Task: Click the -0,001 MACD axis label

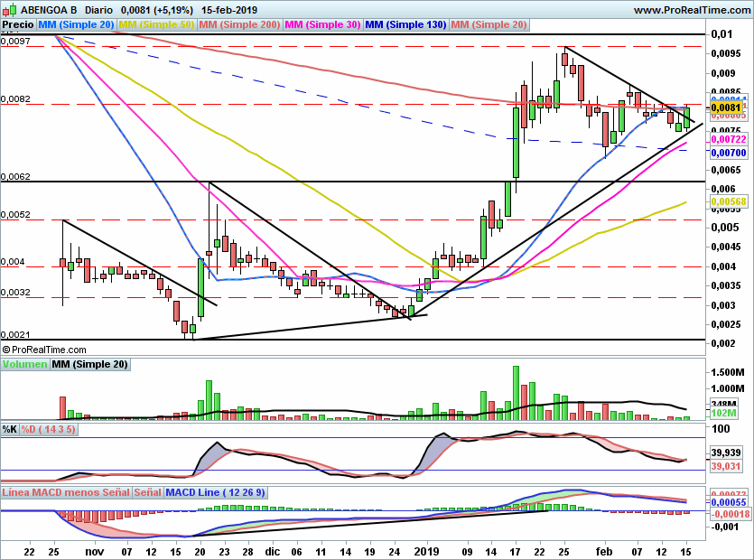Action: pyautogui.click(x=723, y=527)
